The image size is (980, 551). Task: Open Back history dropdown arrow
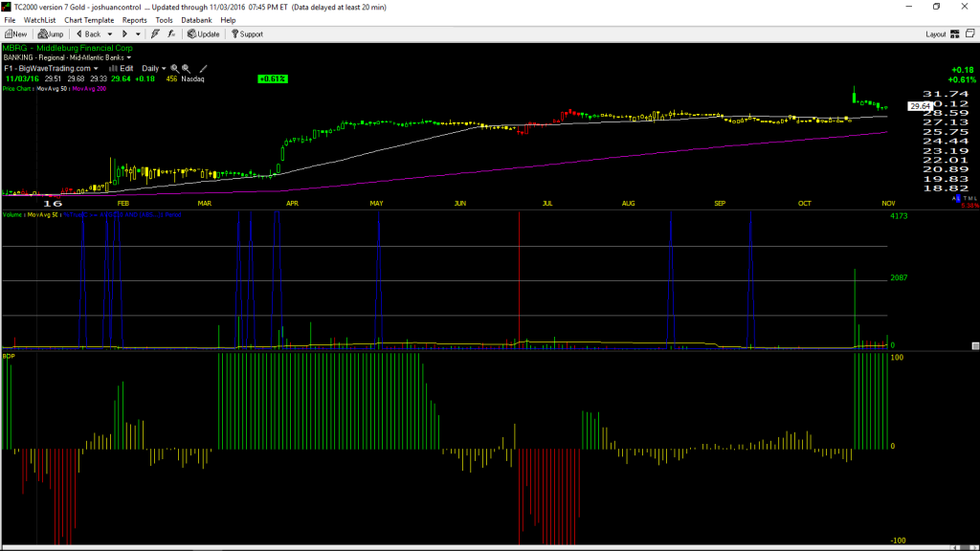coord(110,34)
